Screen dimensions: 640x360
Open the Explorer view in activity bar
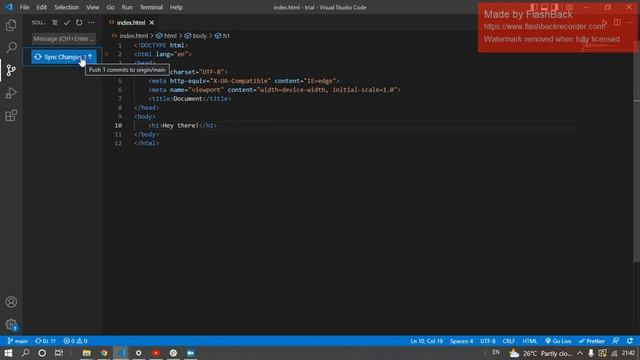[11, 25]
